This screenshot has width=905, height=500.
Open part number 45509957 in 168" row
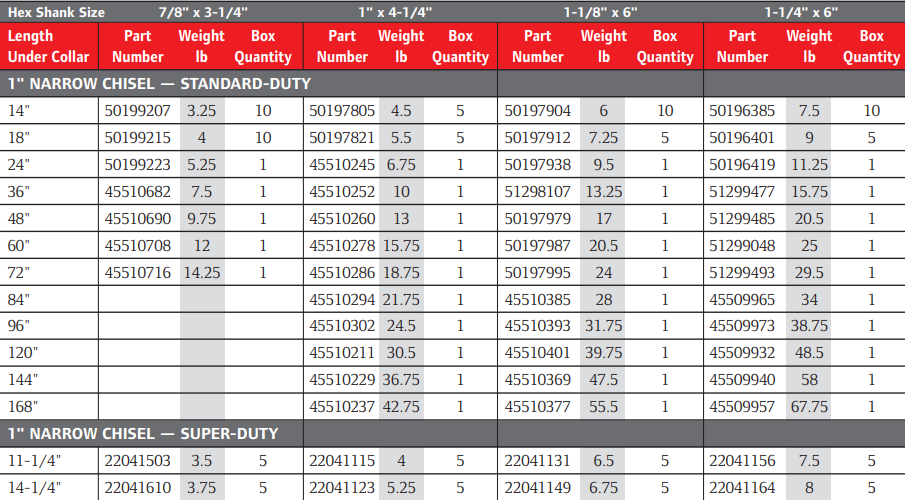pos(742,407)
